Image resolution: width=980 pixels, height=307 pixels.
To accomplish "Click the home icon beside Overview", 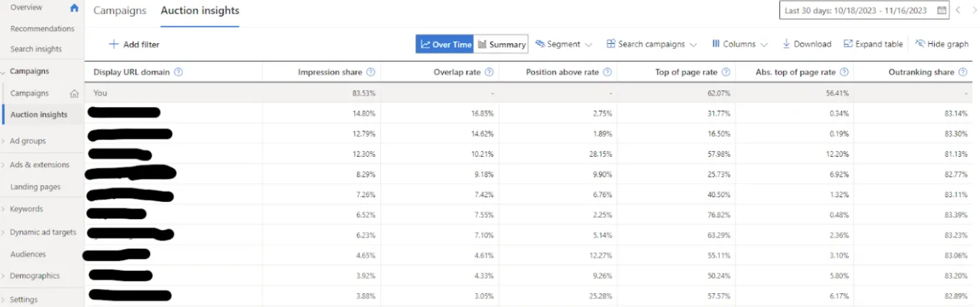I will click(x=74, y=8).
